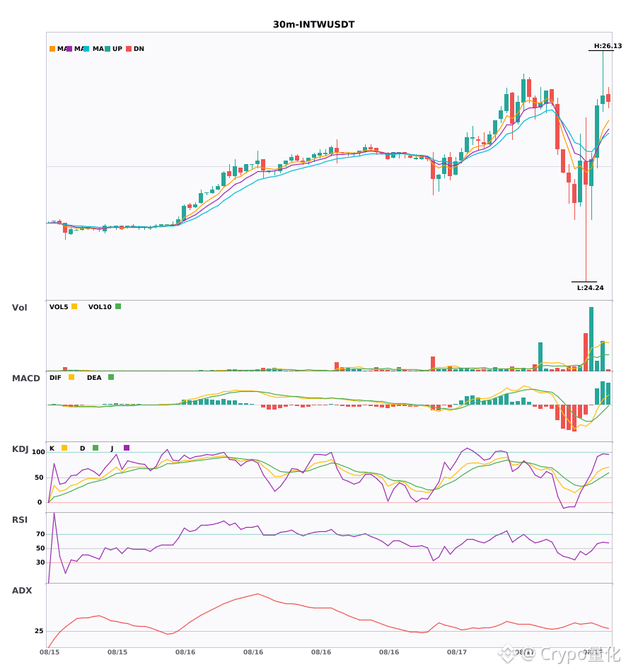The height and width of the screenshot is (672, 626).
Task: Click the VOL5 legend text
Action: coord(59,307)
